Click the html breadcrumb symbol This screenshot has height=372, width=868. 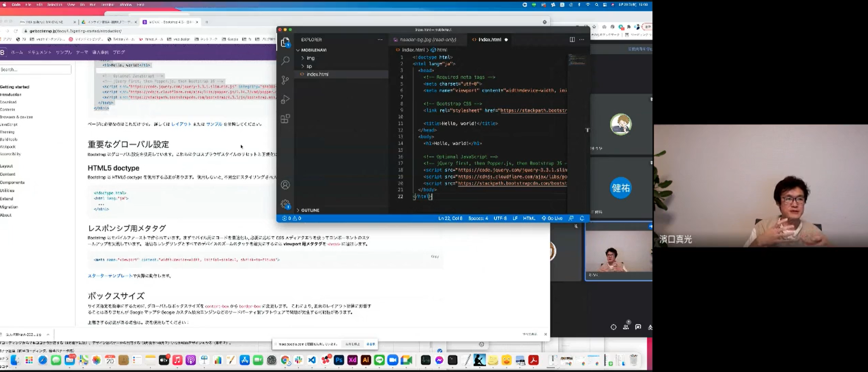pyautogui.click(x=439, y=50)
